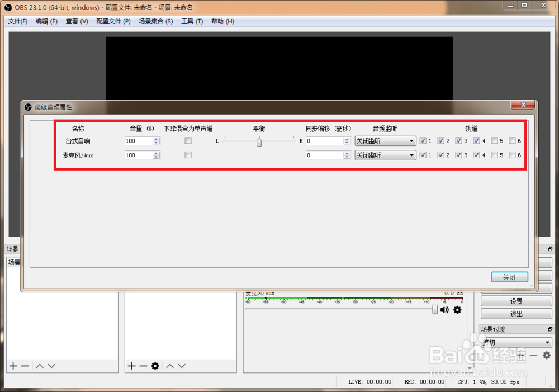Increase 台式音响 volume percent with up arrow
The image size is (559, 392).
156,139
